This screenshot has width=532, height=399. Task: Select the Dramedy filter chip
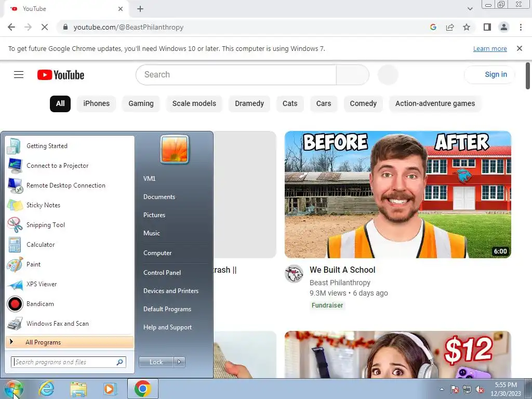point(249,103)
